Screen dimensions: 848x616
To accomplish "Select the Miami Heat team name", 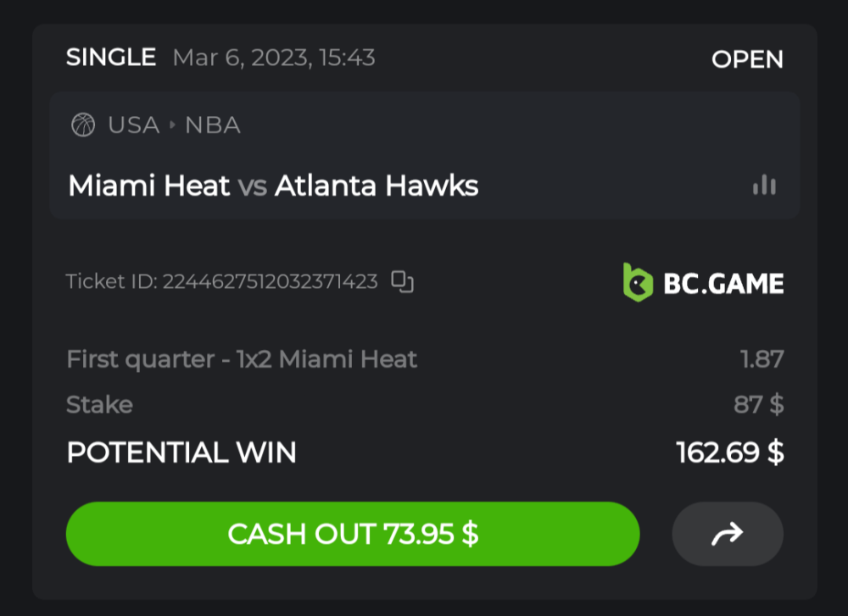I will (x=148, y=186).
